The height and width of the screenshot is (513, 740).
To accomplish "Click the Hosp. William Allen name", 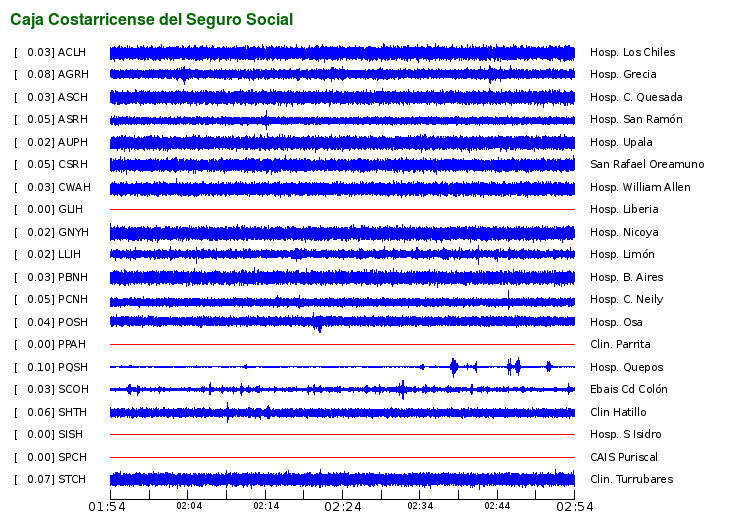I will click(640, 187).
